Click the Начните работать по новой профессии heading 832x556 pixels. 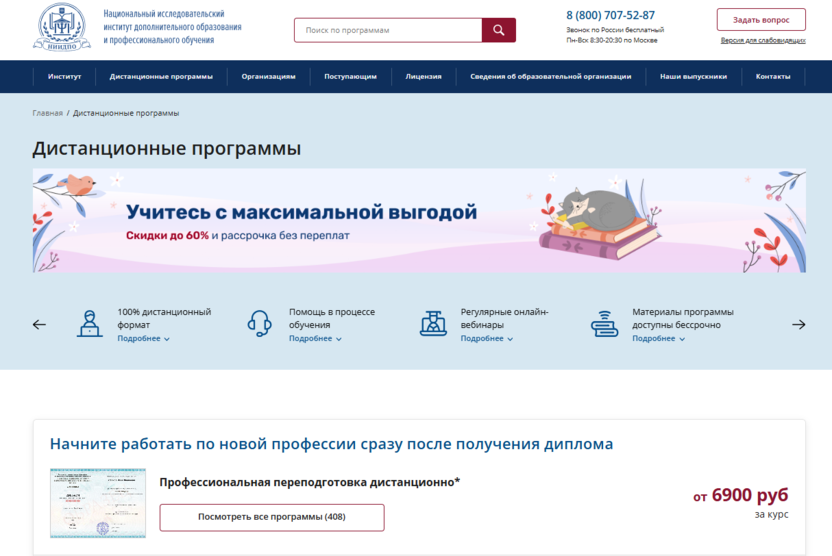(x=331, y=444)
